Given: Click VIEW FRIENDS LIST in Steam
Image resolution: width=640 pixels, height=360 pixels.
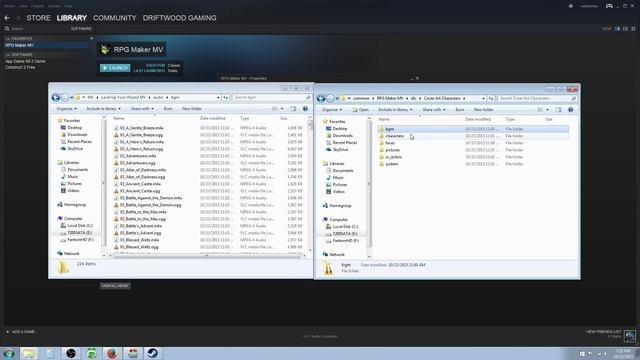Looking at the screenshot, I should 604,331.
